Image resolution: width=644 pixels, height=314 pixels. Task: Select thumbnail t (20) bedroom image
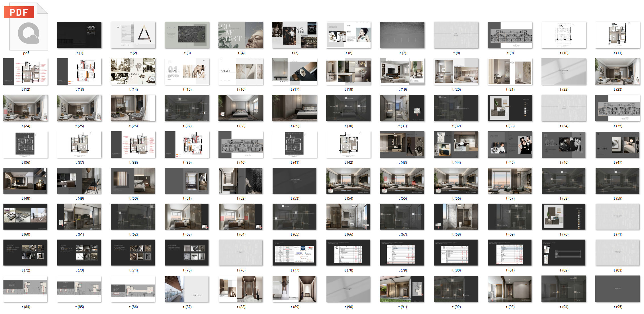pyautogui.click(x=456, y=71)
